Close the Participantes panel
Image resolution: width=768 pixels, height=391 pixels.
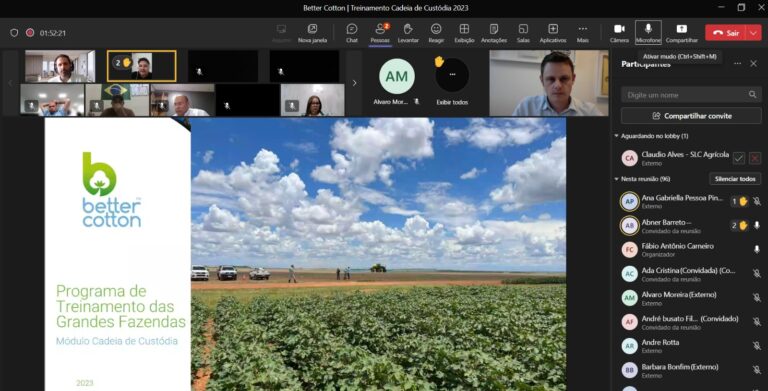(753, 64)
